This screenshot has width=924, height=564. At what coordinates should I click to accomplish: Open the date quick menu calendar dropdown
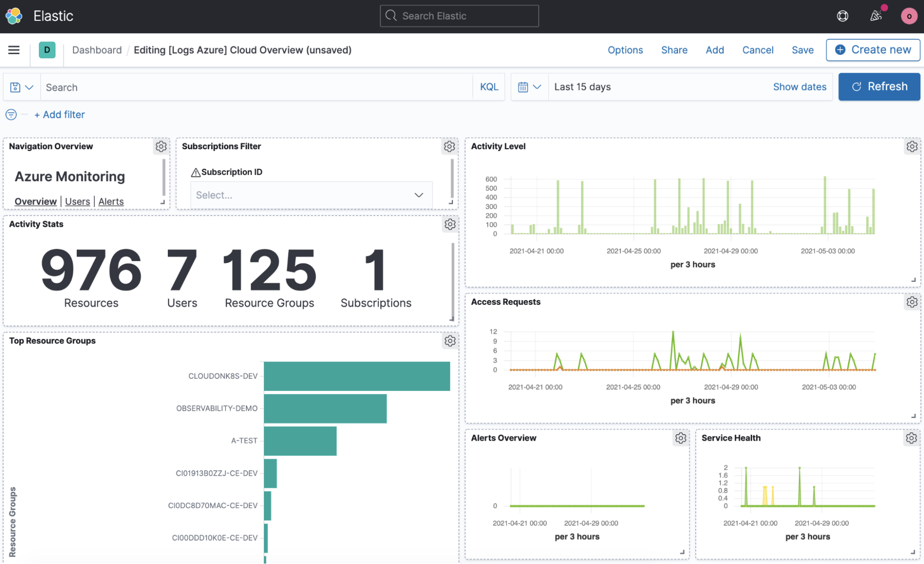(530, 87)
